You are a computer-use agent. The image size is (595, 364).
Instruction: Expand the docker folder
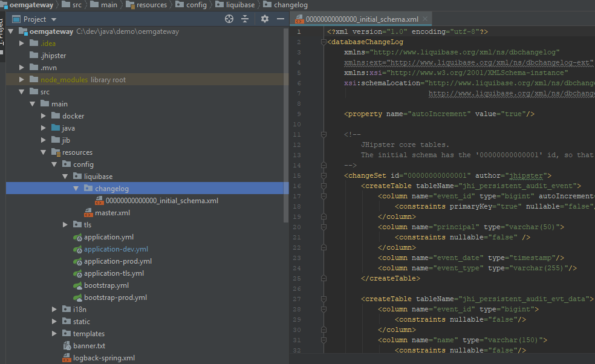coord(44,116)
